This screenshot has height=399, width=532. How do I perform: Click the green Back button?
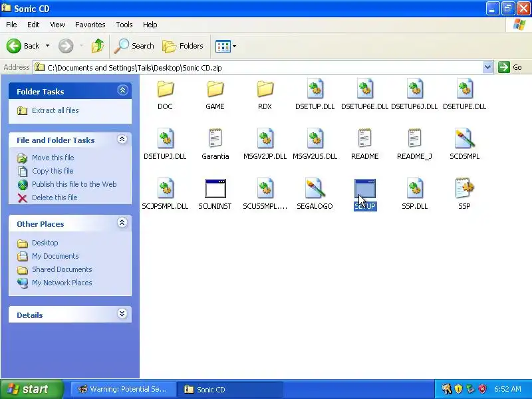23,46
